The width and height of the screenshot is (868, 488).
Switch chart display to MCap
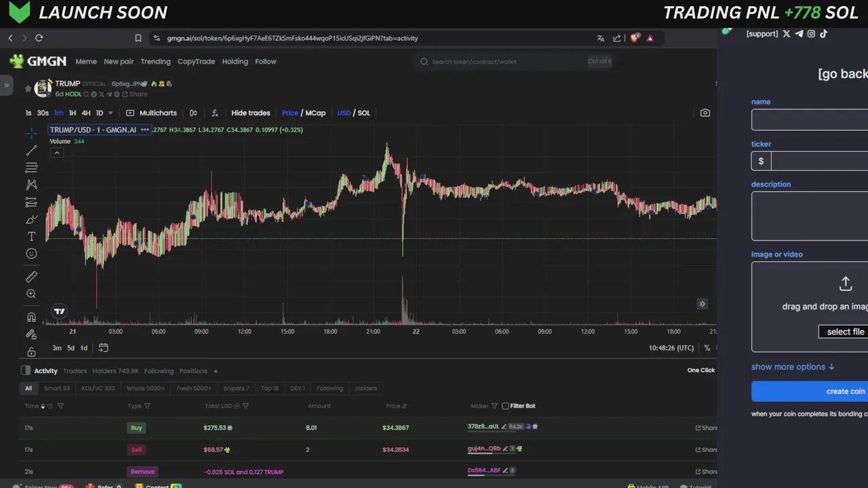(x=315, y=113)
